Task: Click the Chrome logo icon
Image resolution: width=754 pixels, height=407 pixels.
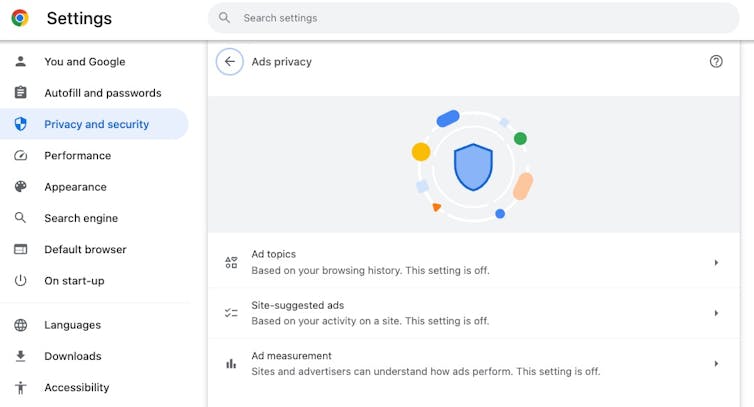Action: tap(20, 18)
